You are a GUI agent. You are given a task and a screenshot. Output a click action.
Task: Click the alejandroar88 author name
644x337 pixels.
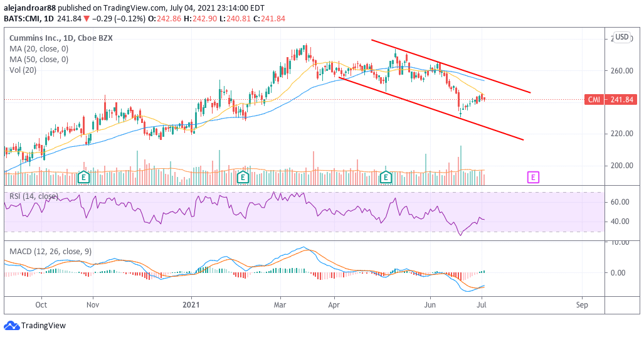click(x=29, y=8)
